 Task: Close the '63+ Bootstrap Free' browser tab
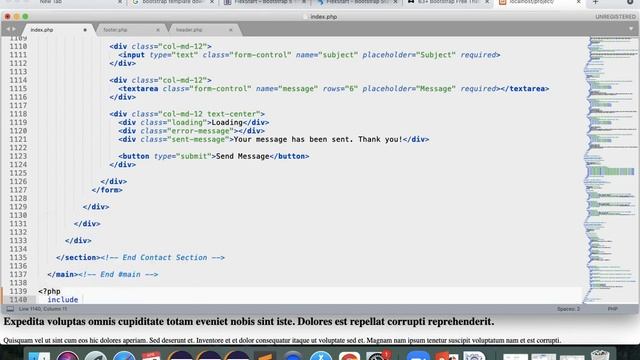pos(487,2)
